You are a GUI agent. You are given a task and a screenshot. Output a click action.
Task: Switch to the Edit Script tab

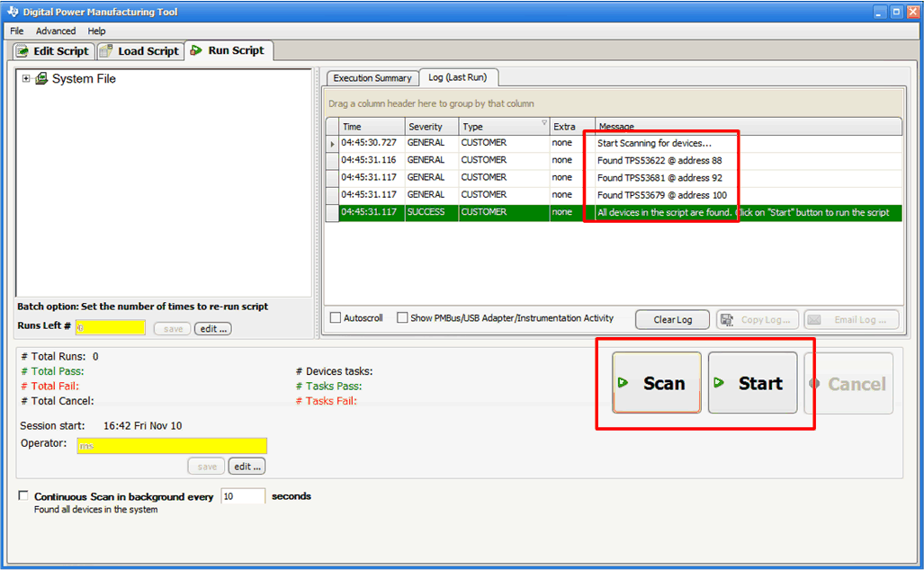52,51
